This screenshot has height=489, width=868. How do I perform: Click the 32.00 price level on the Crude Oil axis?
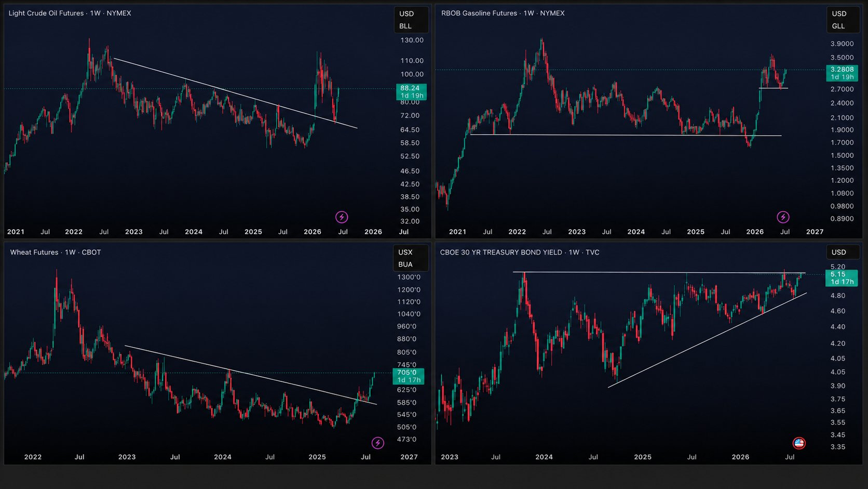coord(410,221)
